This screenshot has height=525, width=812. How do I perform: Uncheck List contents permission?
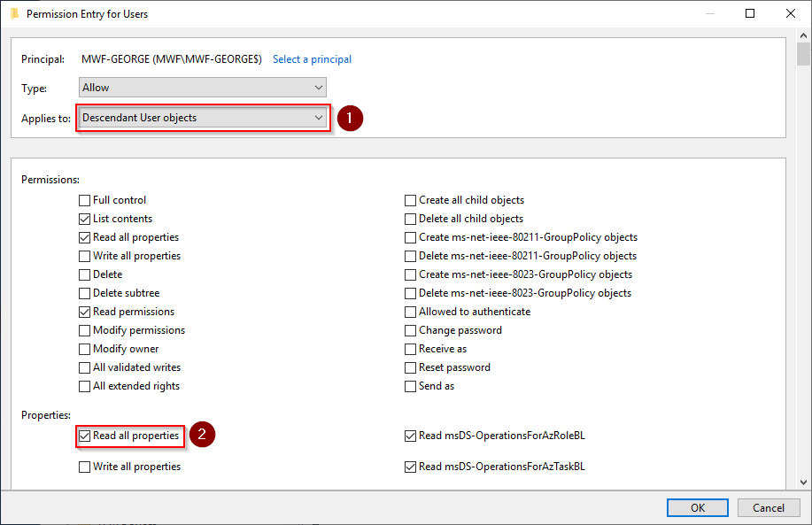pyautogui.click(x=85, y=220)
